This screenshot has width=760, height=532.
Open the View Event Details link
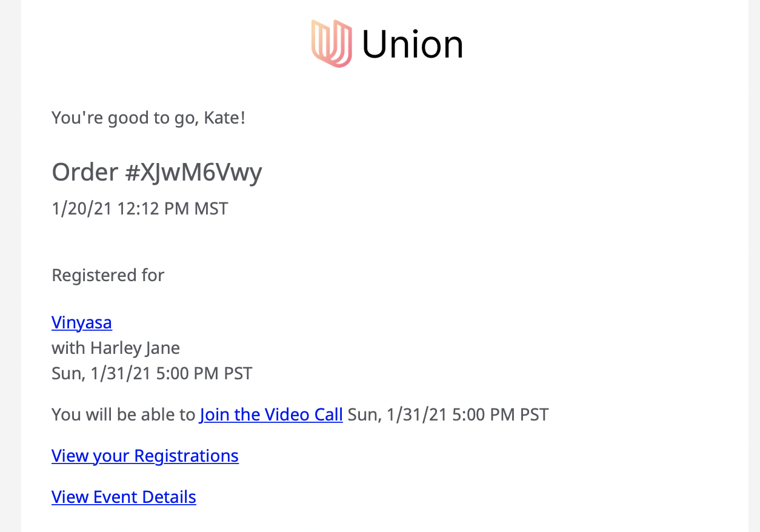coord(124,497)
